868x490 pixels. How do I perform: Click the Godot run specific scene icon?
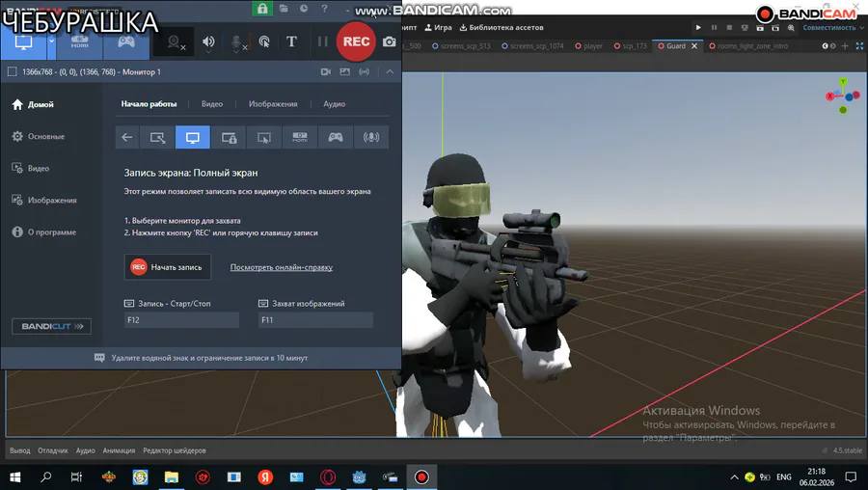coord(775,27)
